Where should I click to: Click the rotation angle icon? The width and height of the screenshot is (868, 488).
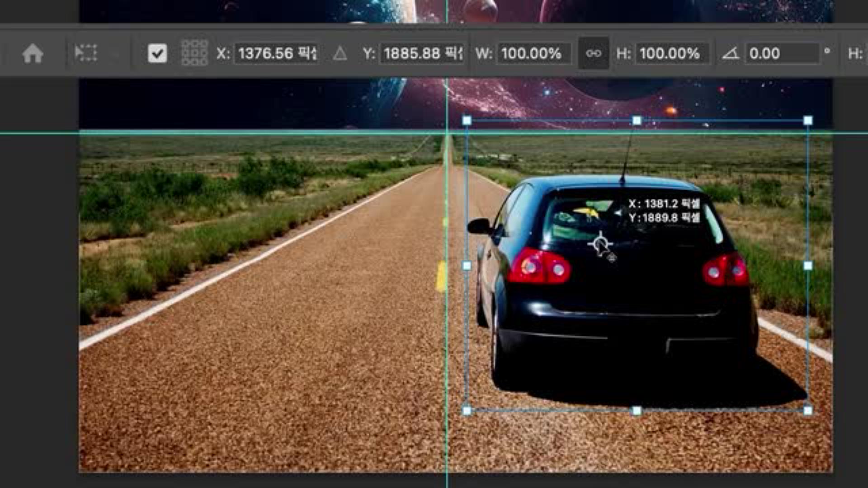(x=730, y=53)
